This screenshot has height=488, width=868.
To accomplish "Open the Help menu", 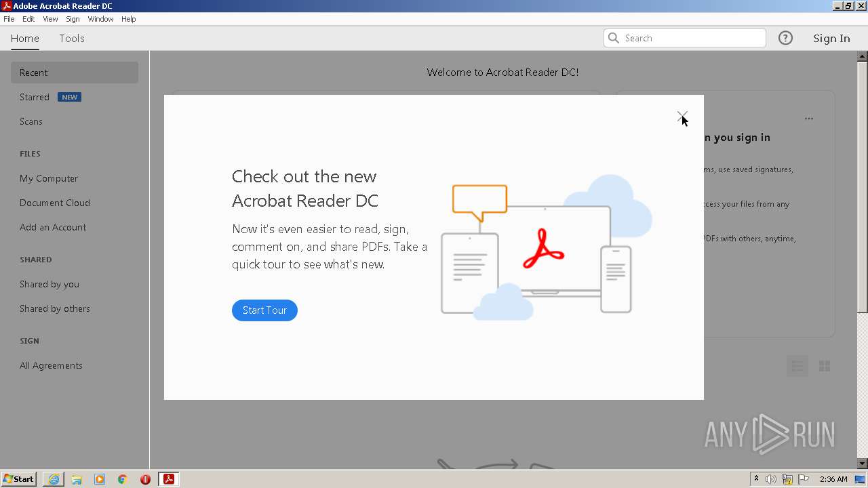I will 129,19.
